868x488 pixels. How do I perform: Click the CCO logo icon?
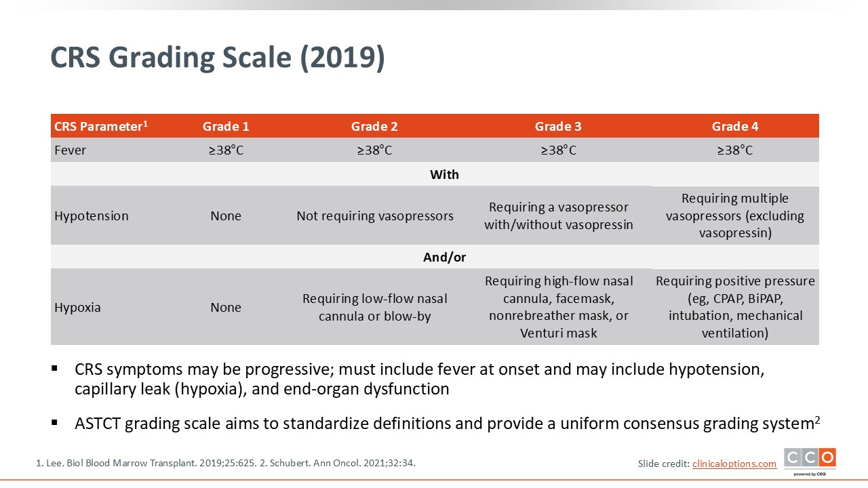(x=810, y=460)
